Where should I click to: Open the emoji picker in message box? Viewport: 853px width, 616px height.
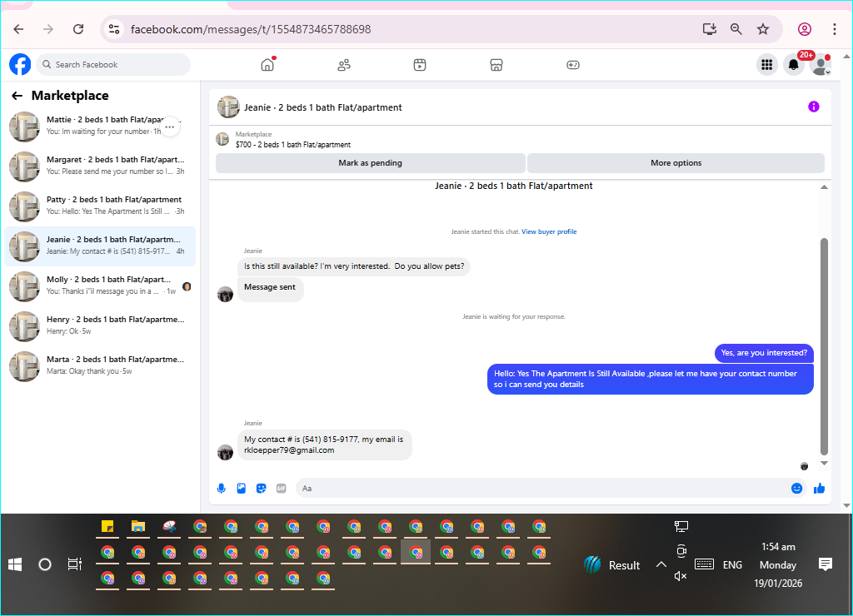796,489
